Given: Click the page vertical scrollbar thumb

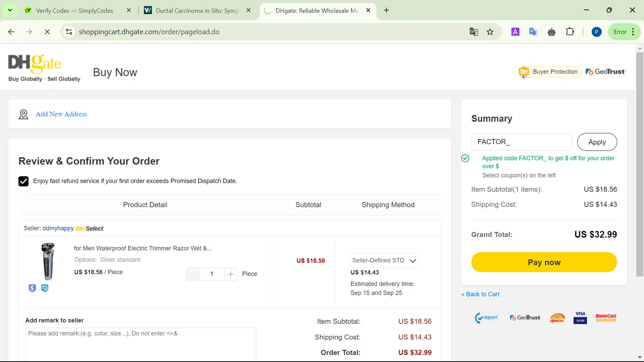Looking at the screenshot, I should point(640,164).
